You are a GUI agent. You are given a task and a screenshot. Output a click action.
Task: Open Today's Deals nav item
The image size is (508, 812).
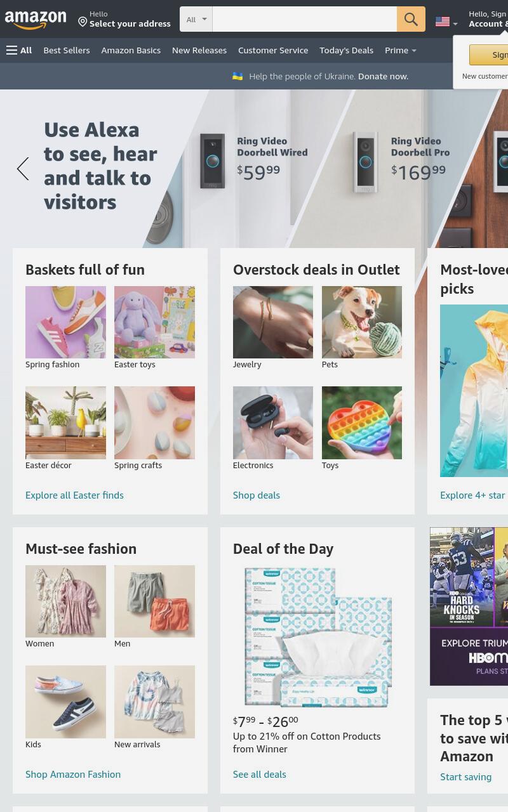pos(347,50)
